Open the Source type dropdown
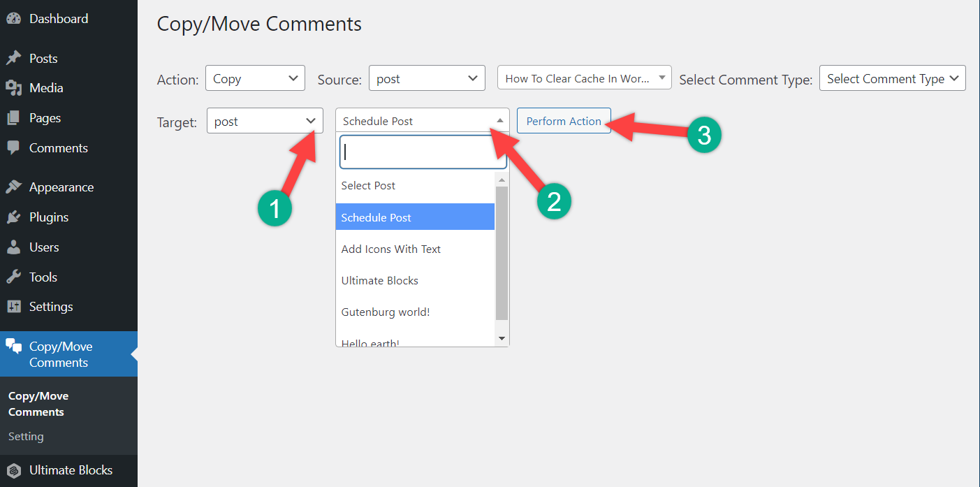Image resolution: width=980 pixels, height=487 pixels. 427,78
